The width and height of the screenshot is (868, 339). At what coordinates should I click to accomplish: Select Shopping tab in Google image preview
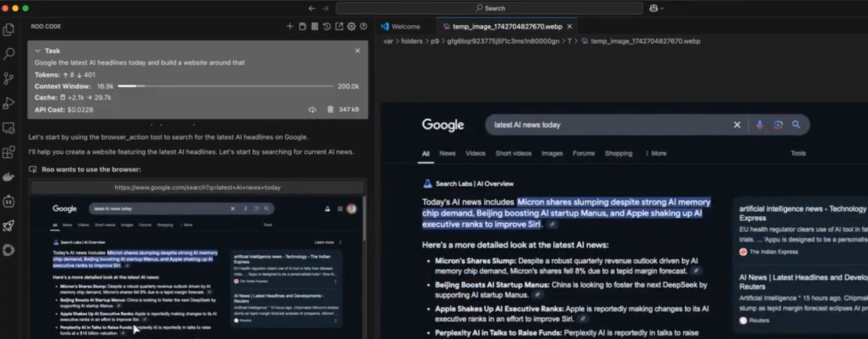[618, 153]
